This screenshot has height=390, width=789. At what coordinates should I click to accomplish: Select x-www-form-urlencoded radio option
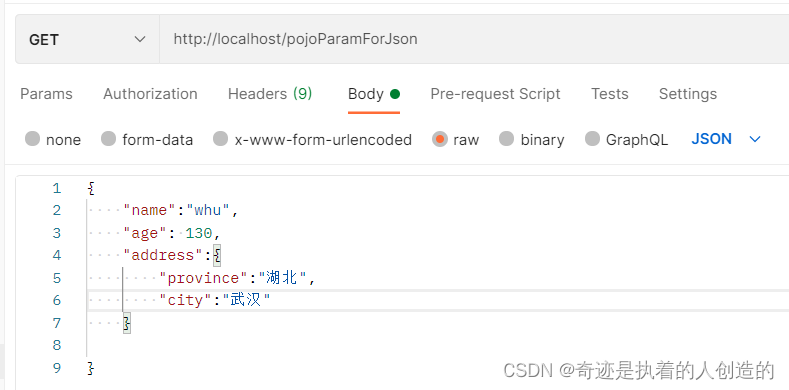click(220, 139)
